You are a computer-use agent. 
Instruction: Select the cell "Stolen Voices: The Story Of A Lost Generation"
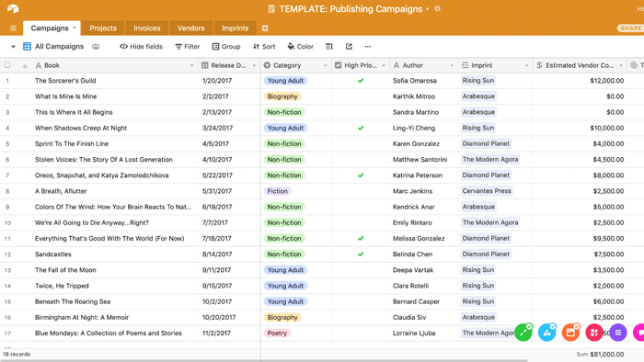coord(103,160)
